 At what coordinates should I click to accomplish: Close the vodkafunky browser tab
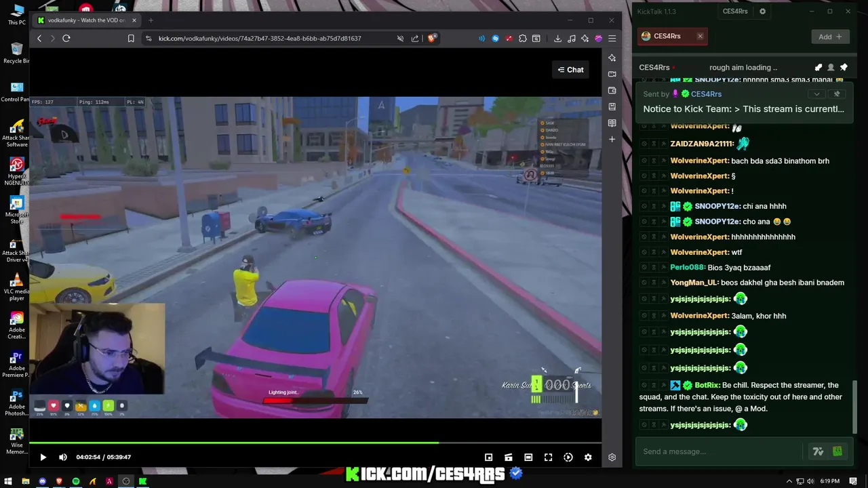pos(134,20)
